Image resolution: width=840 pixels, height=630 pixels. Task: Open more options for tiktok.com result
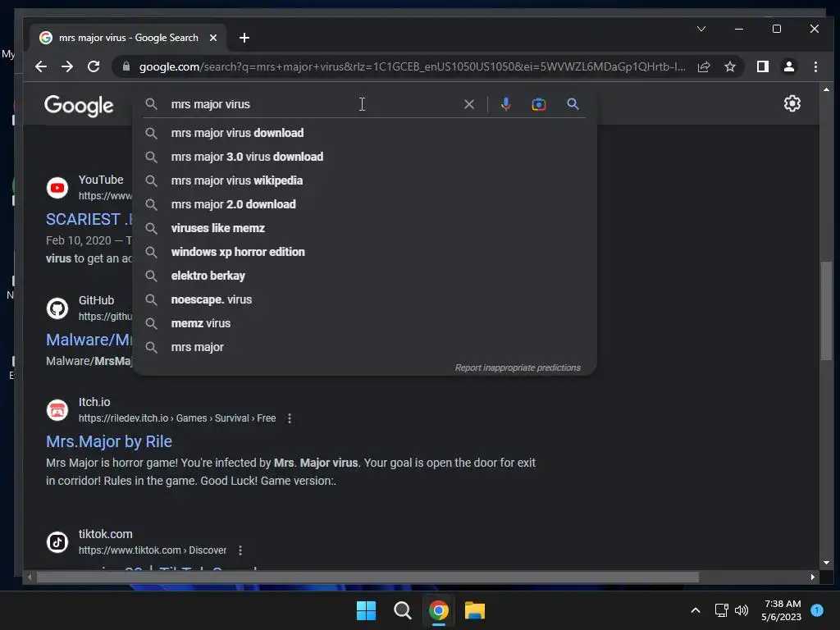[240, 550]
